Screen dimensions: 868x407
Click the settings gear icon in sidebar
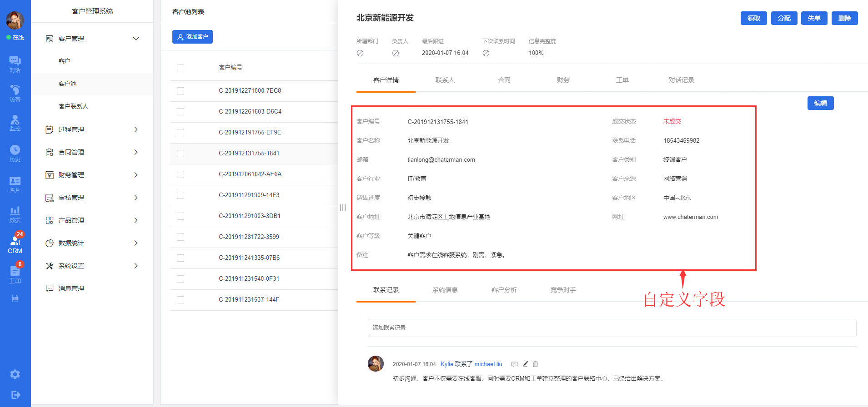tap(15, 374)
